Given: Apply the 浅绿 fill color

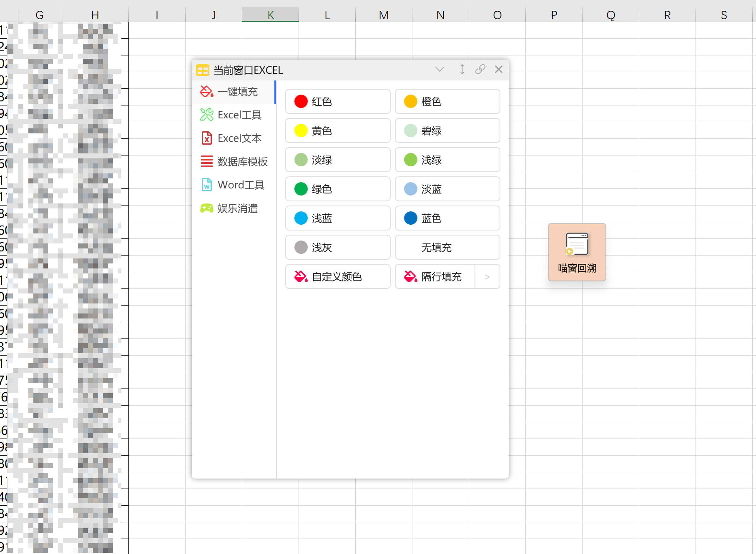Looking at the screenshot, I should click(447, 160).
